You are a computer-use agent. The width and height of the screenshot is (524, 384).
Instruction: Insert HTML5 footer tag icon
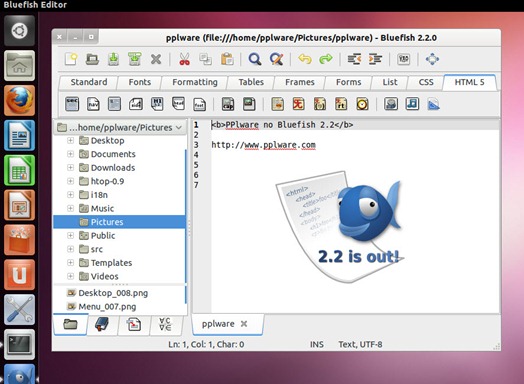point(200,104)
